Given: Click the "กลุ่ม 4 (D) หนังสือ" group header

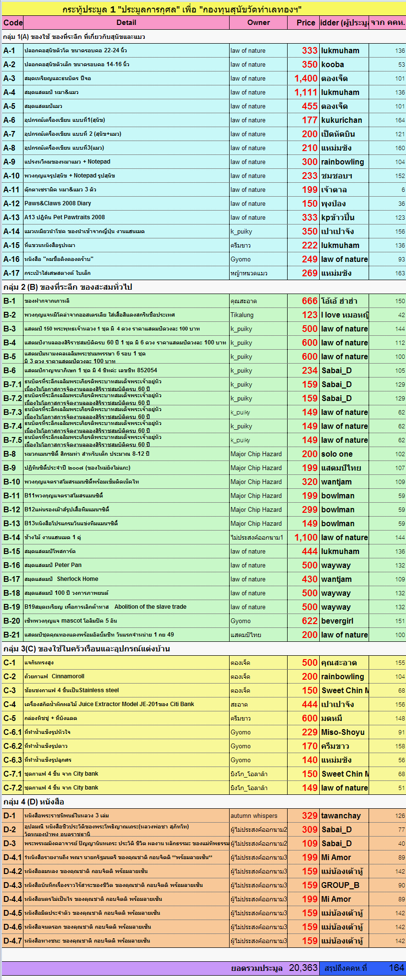Looking at the screenshot, I should (34, 802).
